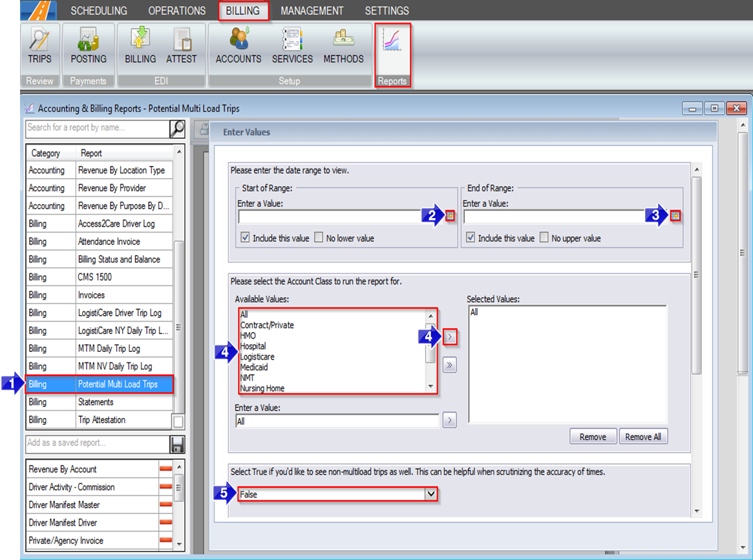753x560 pixels.
Task: Open the SETTINGS tab
Action: pos(387,10)
